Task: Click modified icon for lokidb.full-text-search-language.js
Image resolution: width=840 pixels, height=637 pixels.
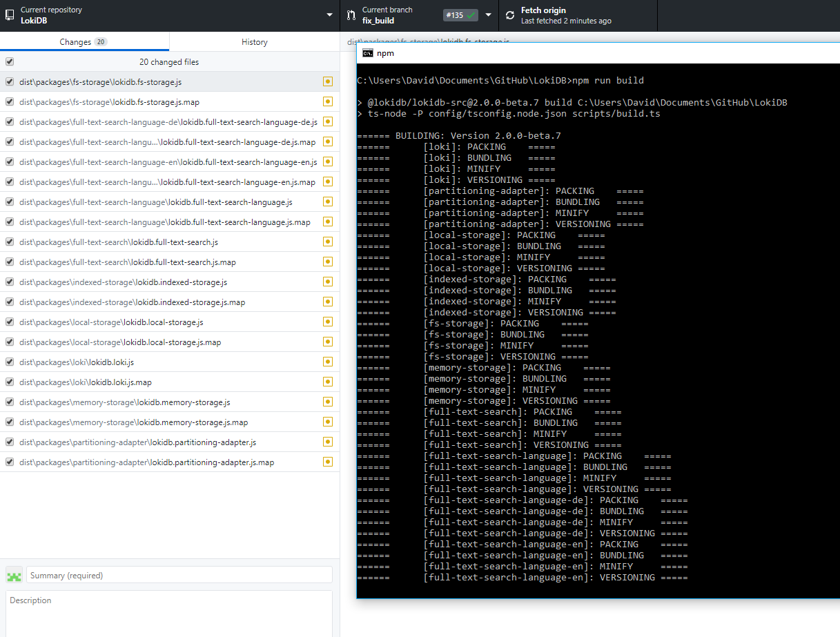Action: [x=327, y=202]
